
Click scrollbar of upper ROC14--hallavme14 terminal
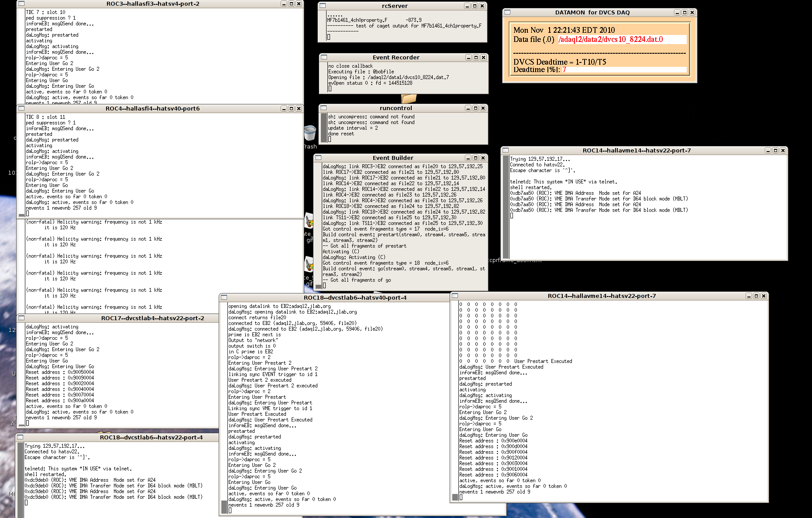coord(506,207)
